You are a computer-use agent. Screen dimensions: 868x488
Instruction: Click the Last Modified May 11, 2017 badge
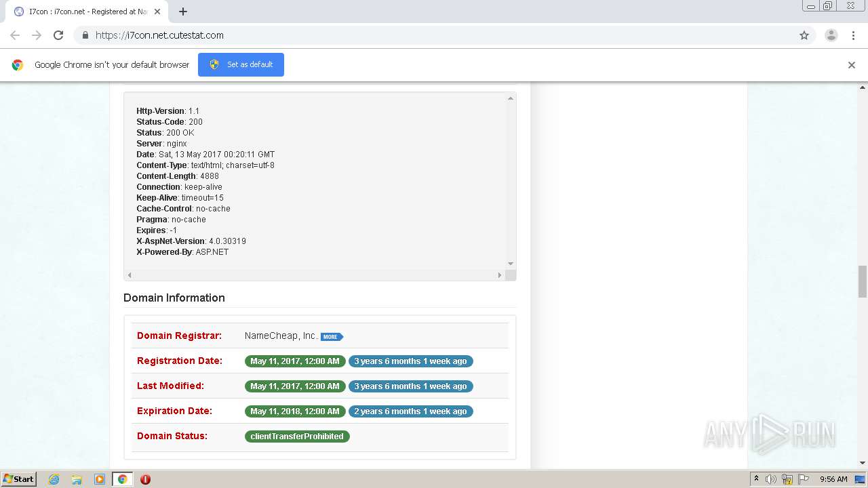click(295, 386)
